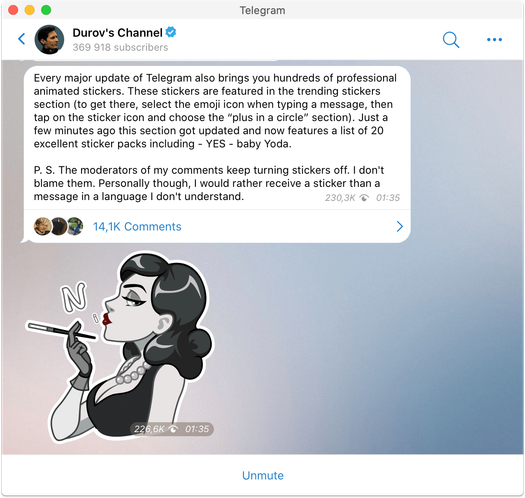Viewport: 525px width, 498px height.
Task: Go back using the left chevron
Action: pyautogui.click(x=22, y=39)
